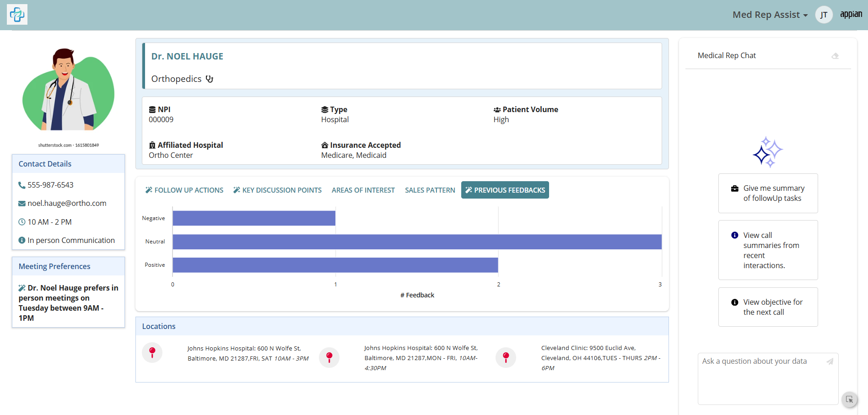868x415 pixels.
Task: Click the sparkle stars AI icon in chat
Action: (768, 152)
